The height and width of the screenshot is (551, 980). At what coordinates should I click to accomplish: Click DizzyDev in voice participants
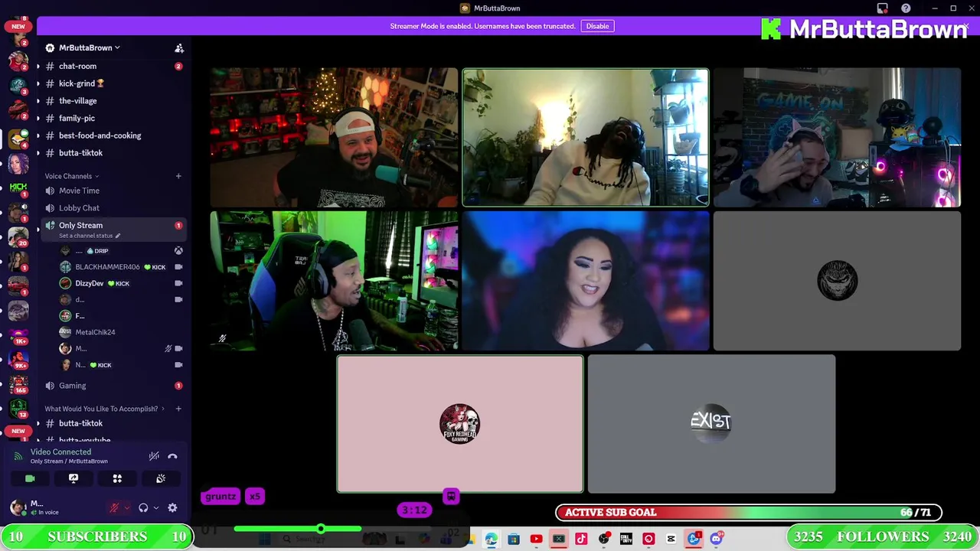[89, 283]
